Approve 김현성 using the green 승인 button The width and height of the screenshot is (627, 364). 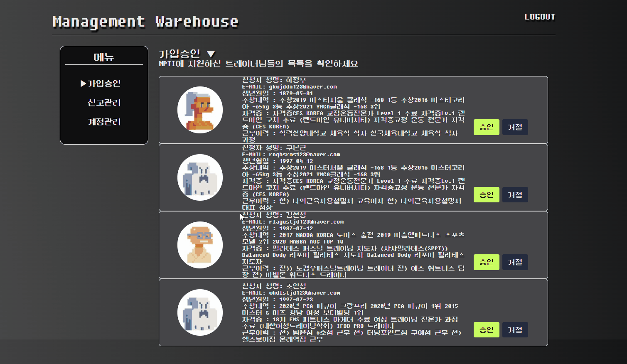point(486,262)
